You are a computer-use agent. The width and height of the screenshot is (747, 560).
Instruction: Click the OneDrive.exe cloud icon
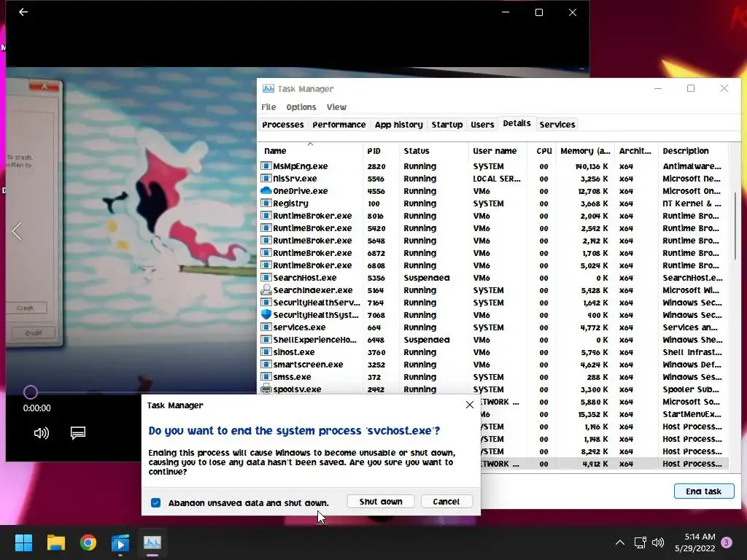tap(266, 190)
